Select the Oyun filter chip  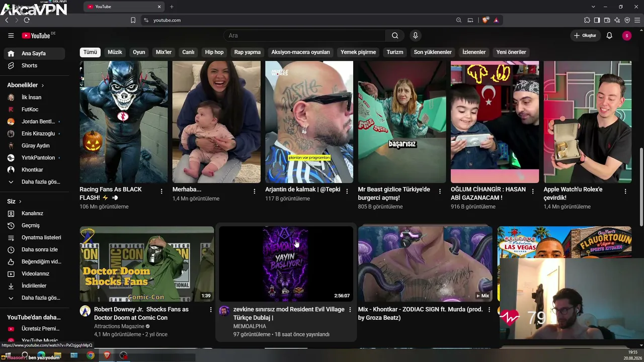pyautogui.click(x=139, y=52)
